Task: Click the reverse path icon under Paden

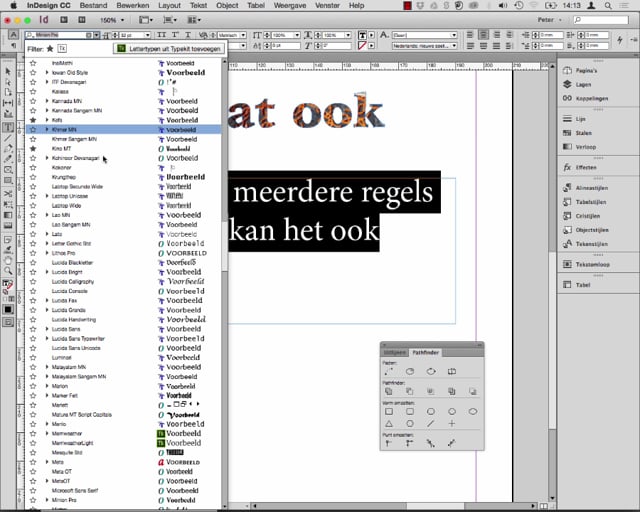Action: (x=451, y=371)
